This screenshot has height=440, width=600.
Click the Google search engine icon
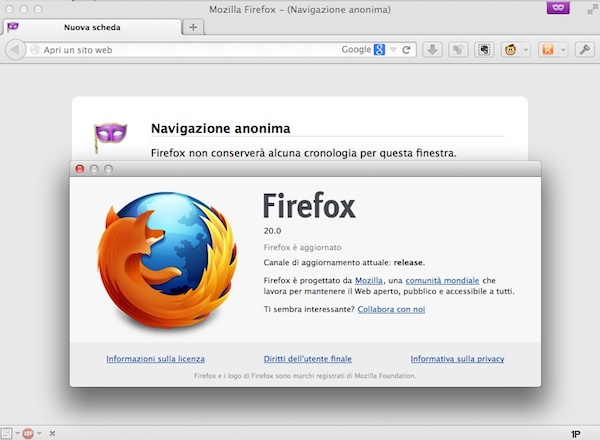[x=379, y=50]
